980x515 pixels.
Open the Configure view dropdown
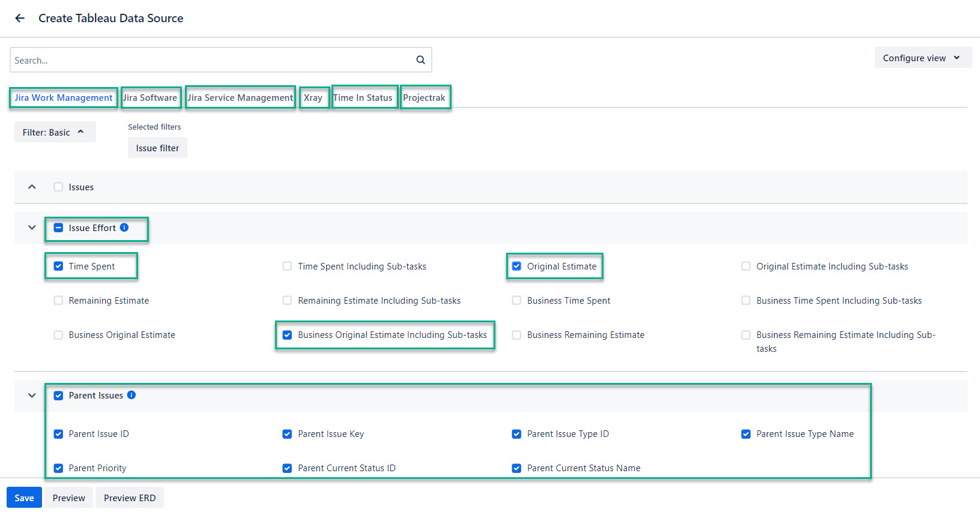pos(922,58)
